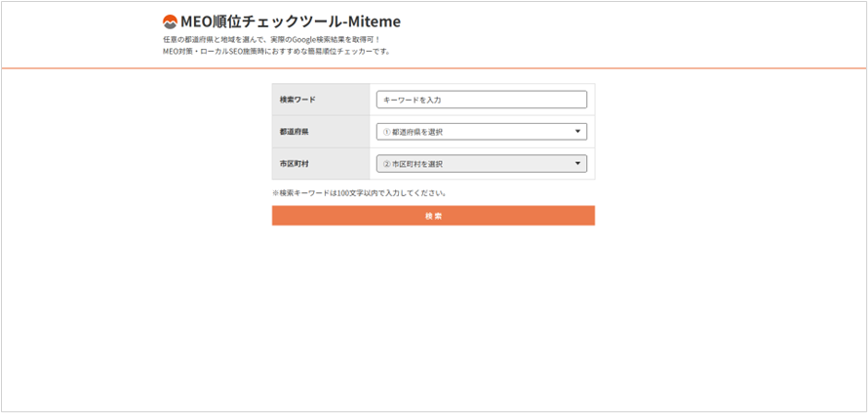Click the 市区町村 row label
This screenshot has width=868, height=413.
pos(294,164)
